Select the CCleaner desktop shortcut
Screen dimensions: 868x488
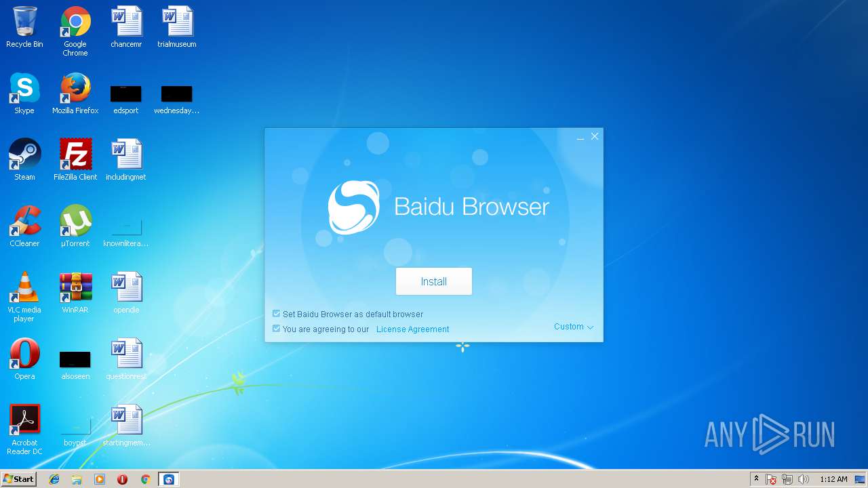tap(24, 226)
